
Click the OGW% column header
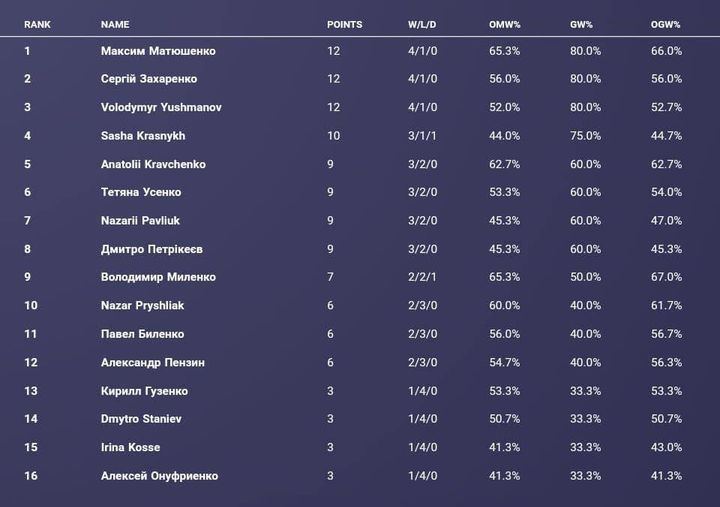tap(665, 24)
